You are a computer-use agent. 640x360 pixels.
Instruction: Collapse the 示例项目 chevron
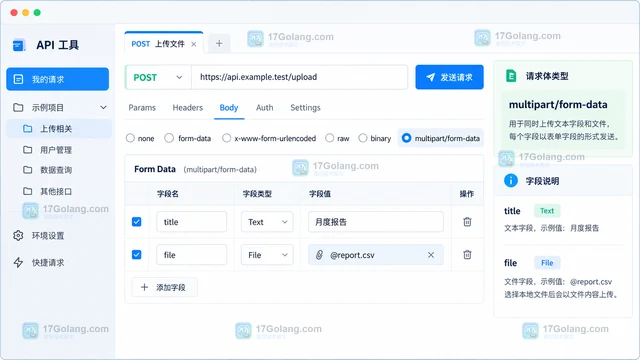point(103,107)
